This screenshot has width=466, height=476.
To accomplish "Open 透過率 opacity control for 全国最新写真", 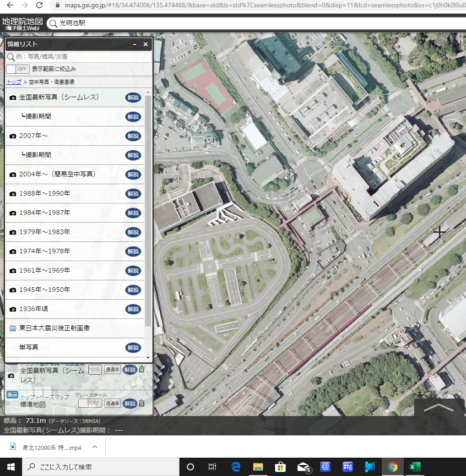I will (113, 369).
